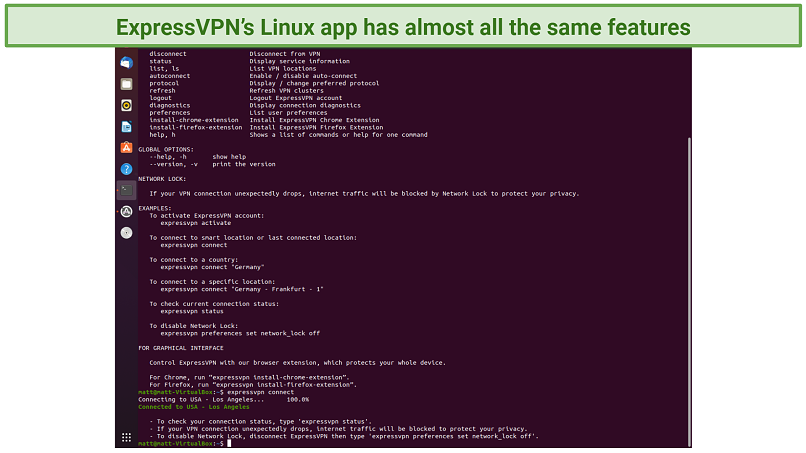The height and width of the screenshot is (453, 806).
Task: Click 'Display service information' description
Action: point(300,61)
